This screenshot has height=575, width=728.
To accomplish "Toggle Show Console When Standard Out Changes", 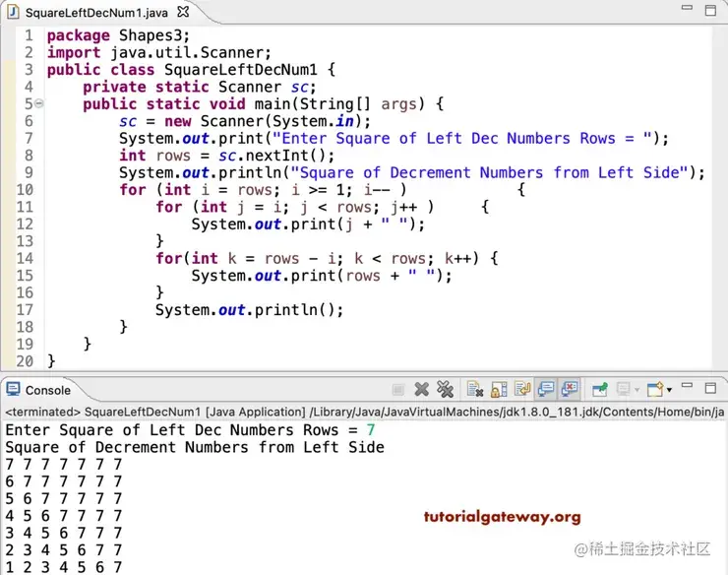I will [546, 389].
